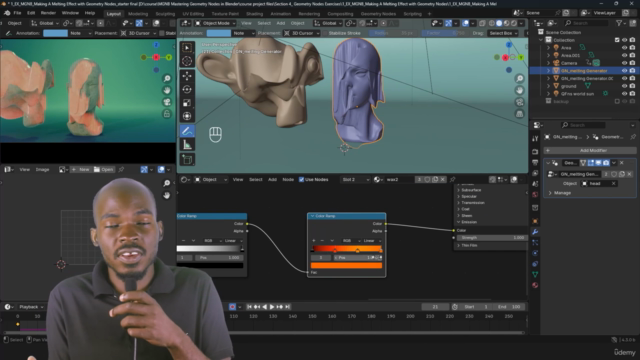This screenshot has height=360, width=640.
Task: Click the play animation button
Action: (x=272, y=307)
